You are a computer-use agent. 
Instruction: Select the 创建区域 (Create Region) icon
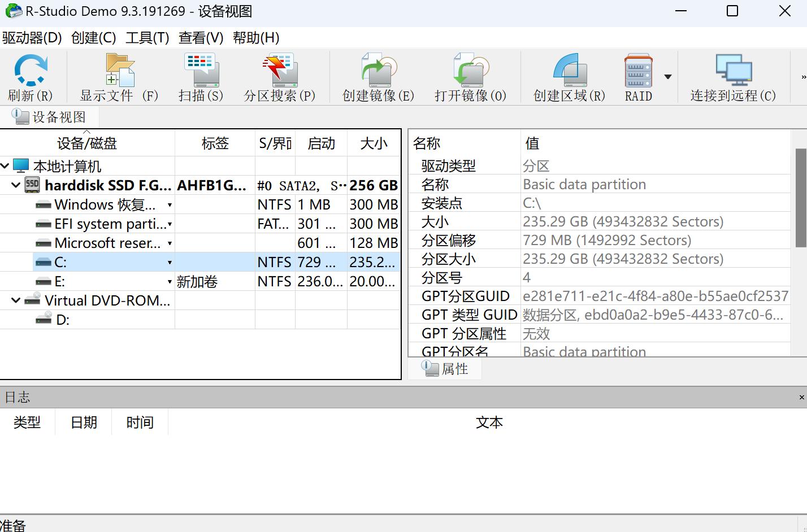(x=568, y=76)
